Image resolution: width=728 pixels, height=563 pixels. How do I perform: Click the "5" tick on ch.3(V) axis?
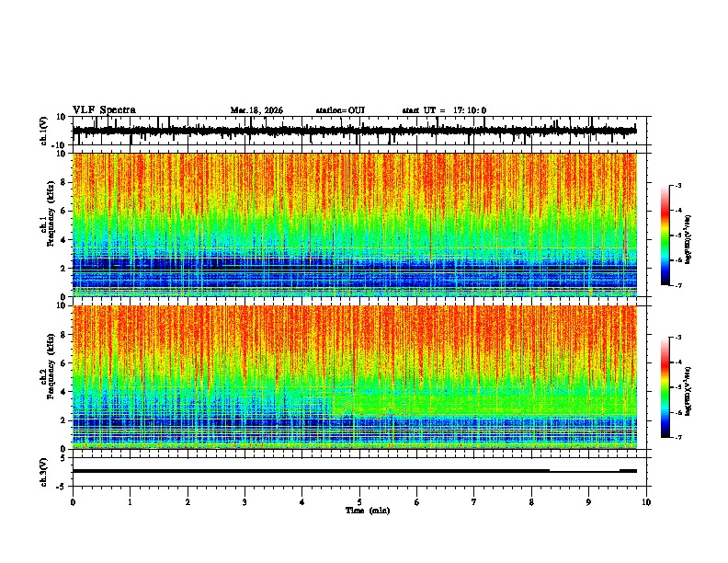[63, 458]
